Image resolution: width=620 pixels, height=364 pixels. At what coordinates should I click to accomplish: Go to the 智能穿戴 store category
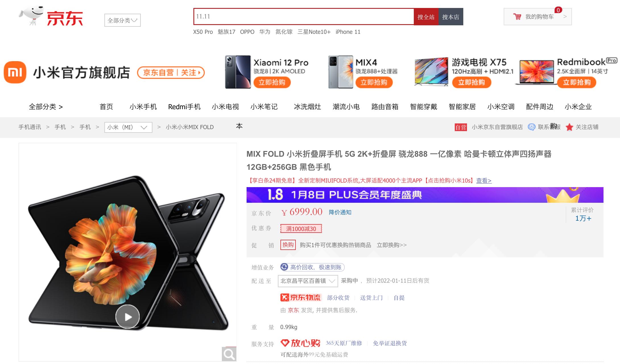tap(423, 107)
